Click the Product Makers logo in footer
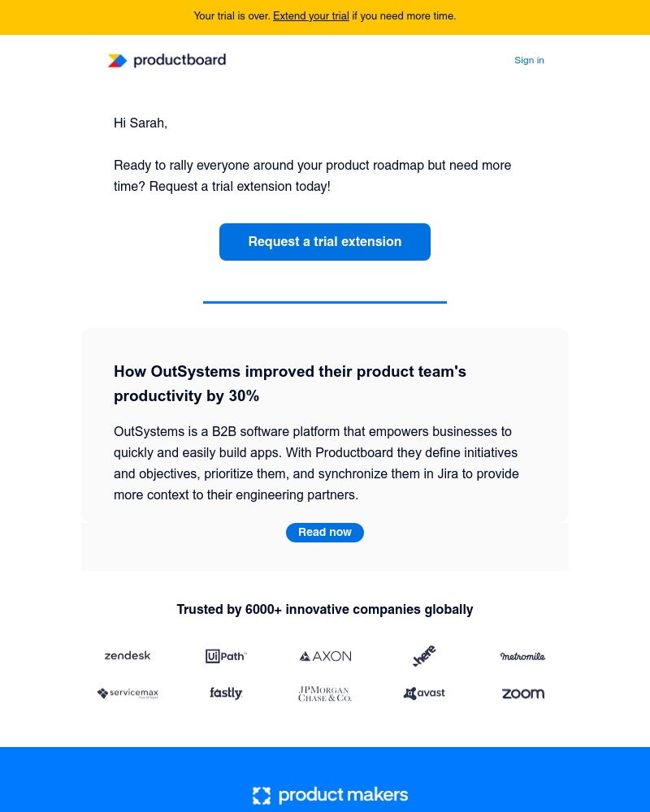 click(330, 795)
